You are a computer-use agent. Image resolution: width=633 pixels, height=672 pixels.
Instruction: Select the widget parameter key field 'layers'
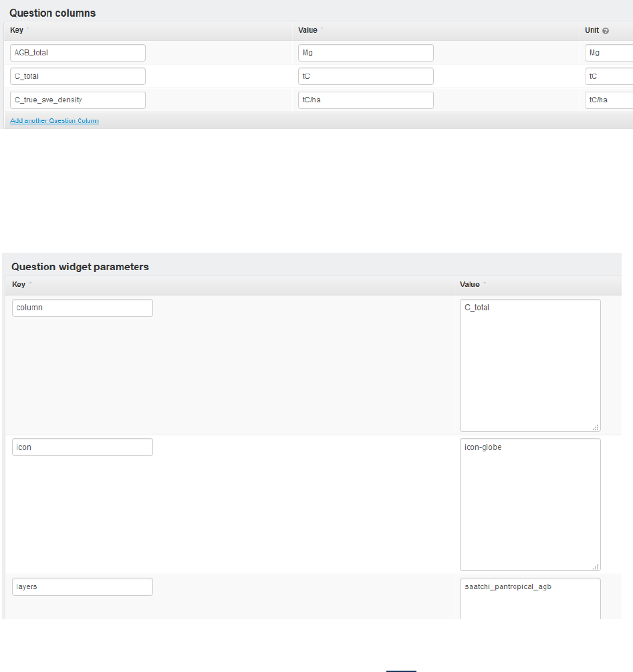click(82, 586)
